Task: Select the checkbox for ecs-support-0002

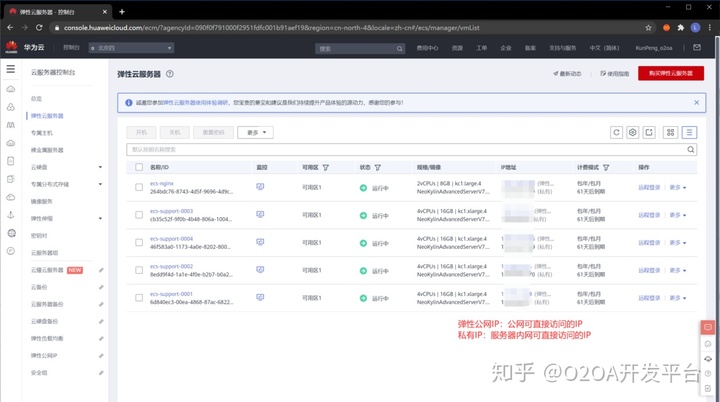Action: [139, 270]
